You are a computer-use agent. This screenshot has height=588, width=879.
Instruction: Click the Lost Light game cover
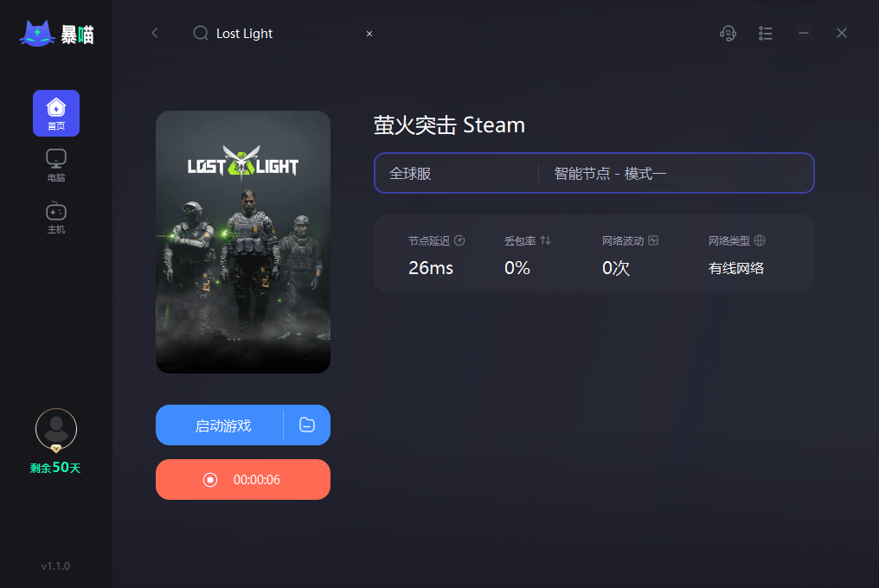(242, 242)
